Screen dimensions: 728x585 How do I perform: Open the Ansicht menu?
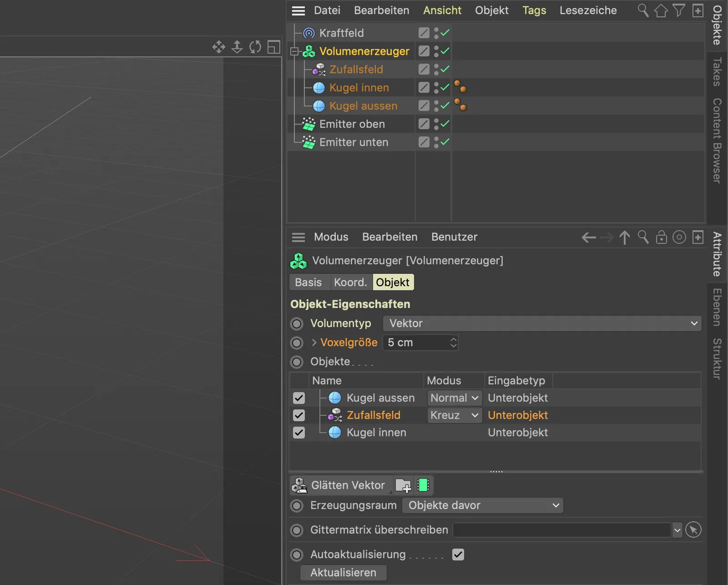pyautogui.click(x=442, y=10)
